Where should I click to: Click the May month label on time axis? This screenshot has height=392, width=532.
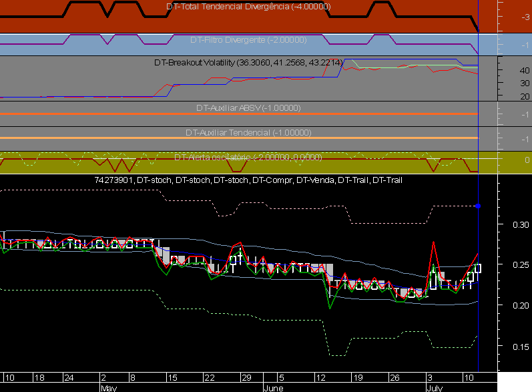pyautogui.click(x=109, y=388)
